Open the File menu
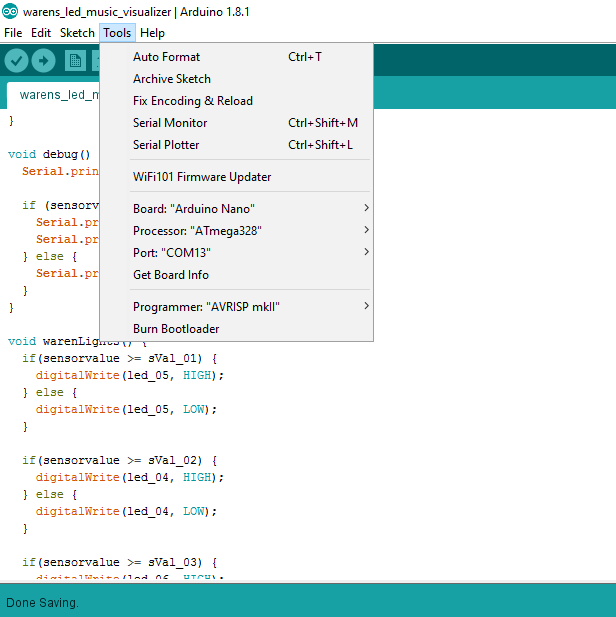 (x=13, y=33)
